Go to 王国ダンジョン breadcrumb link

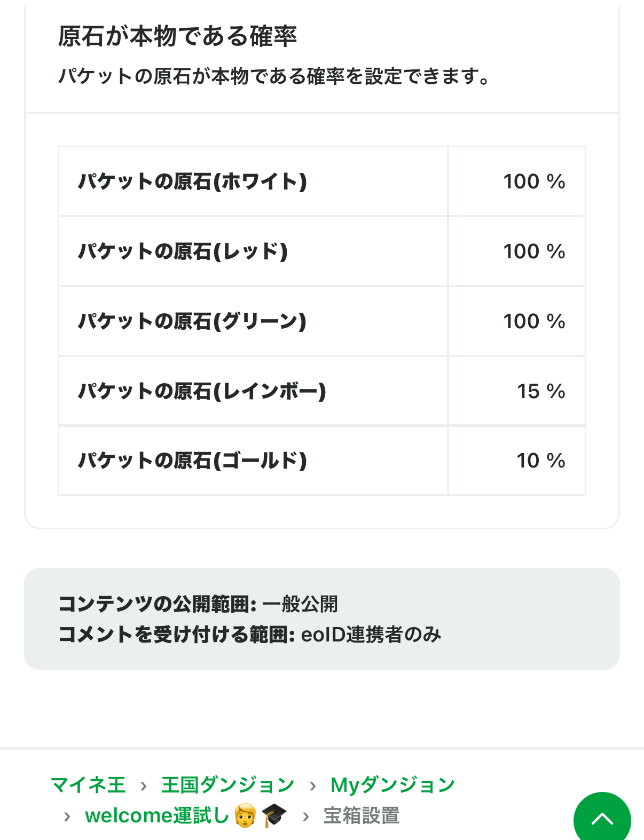(227, 785)
